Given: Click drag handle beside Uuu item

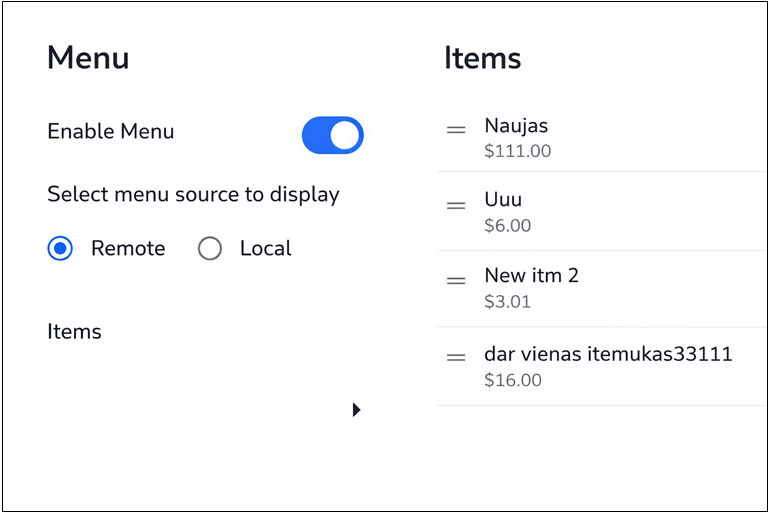Looking at the screenshot, I should tap(456, 206).
